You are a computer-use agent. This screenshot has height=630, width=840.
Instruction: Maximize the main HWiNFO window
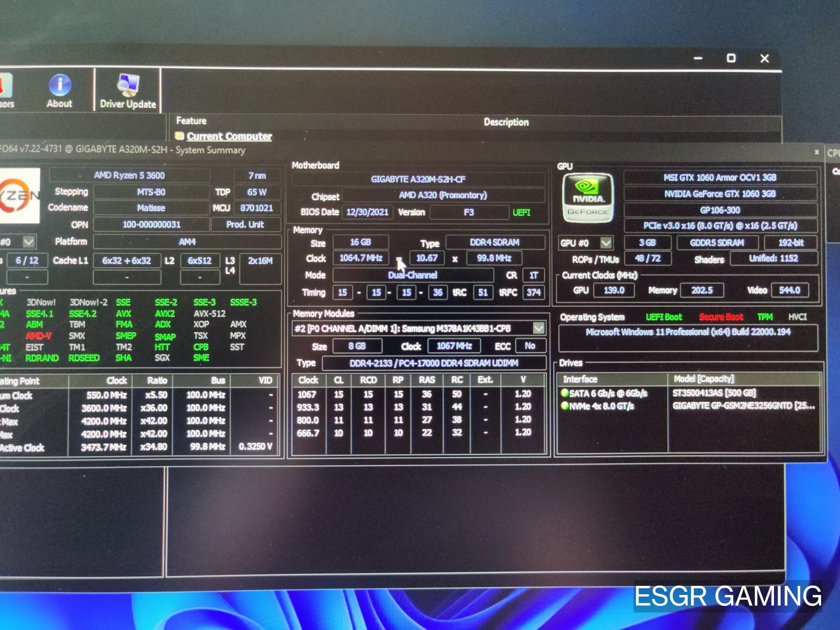731,58
